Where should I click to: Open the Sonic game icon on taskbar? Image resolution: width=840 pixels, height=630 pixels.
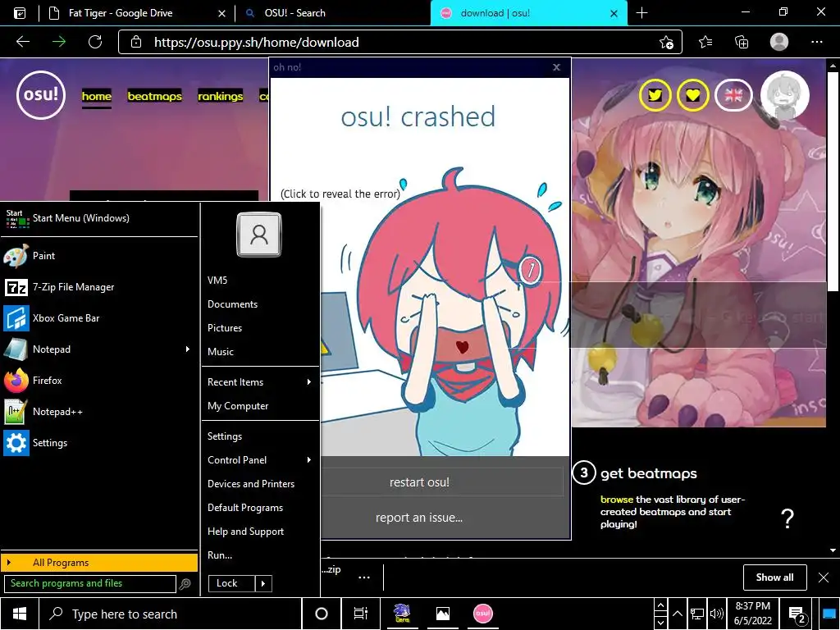click(x=402, y=614)
